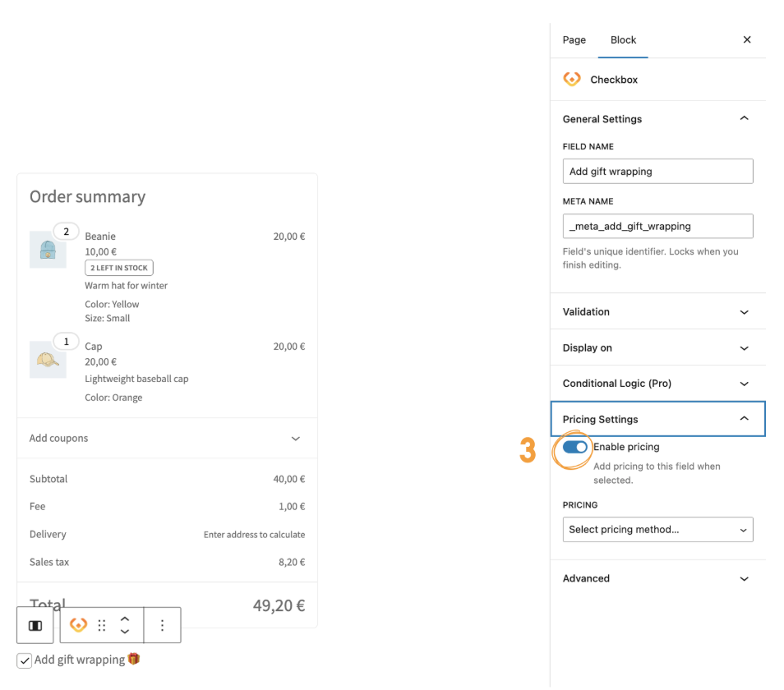Check the Add gift wrapping checkbox
This screenshot has height=690, width=784.
click(x=25, y=660)
